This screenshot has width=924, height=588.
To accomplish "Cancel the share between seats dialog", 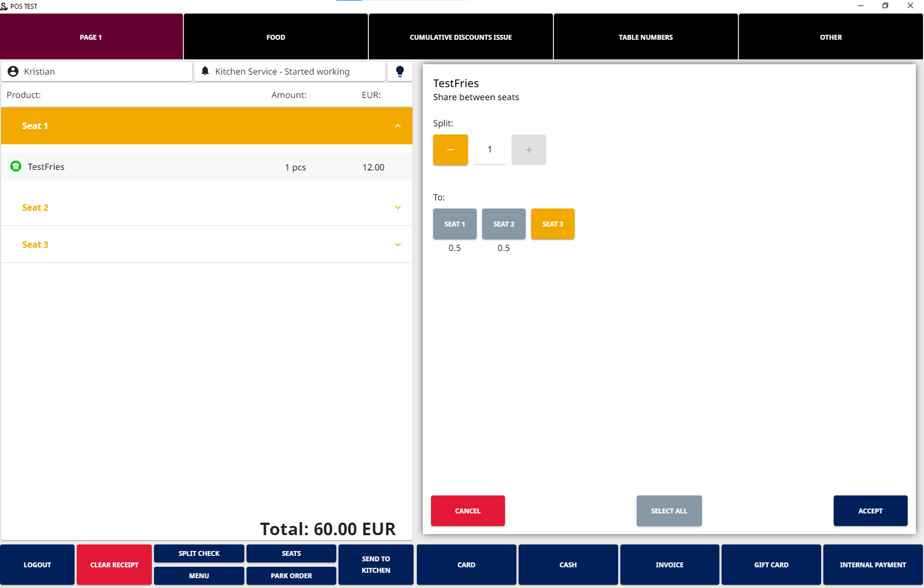I will coord(467,511).
